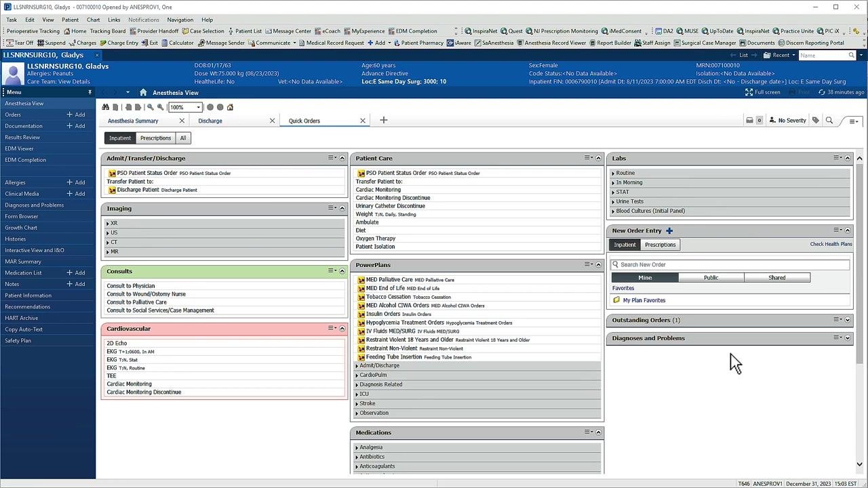Click Consult to Palliative Care order
Image resolution: width=868 pixels, height=488 pixels.
pyautogui.click(x=136, y=302)
